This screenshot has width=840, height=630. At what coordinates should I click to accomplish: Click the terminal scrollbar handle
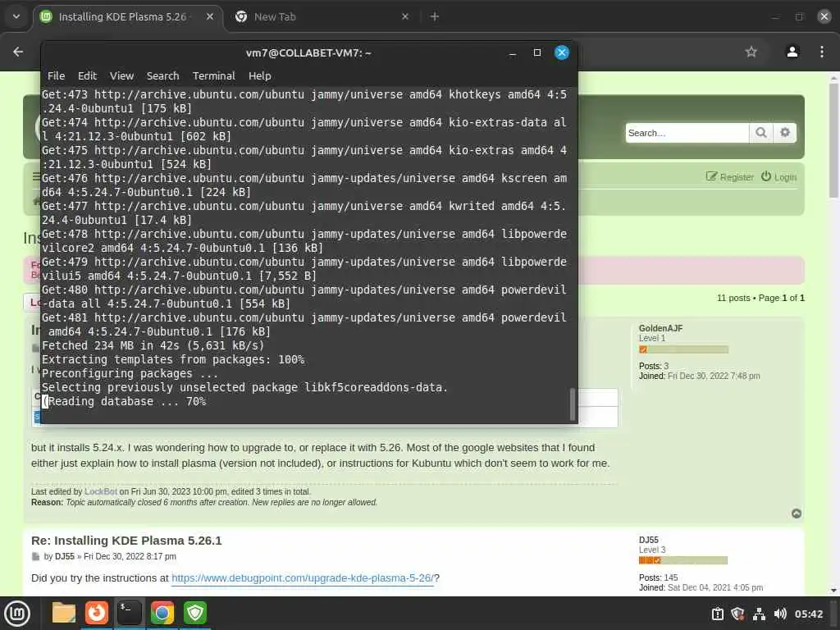[x=572, y=404]
